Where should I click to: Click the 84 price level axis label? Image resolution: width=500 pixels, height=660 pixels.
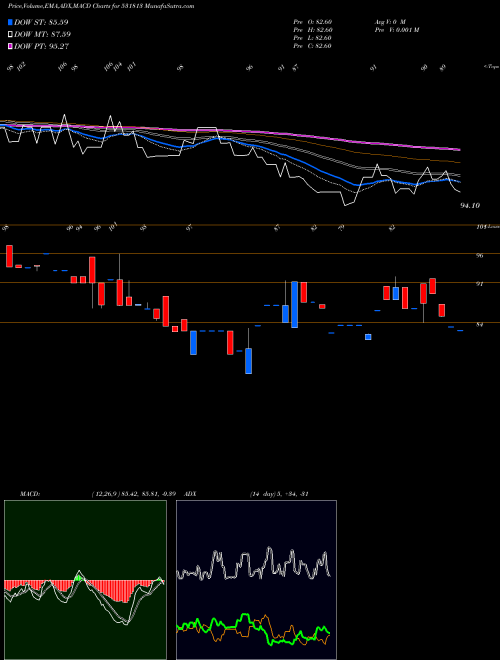[x=479, y=325]
